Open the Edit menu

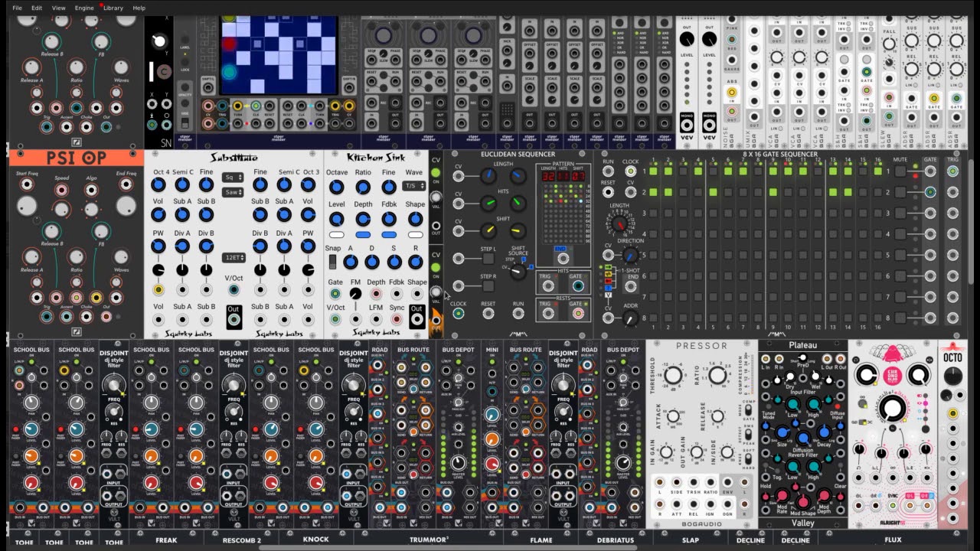pyautogui.click(x=37, y=8)
